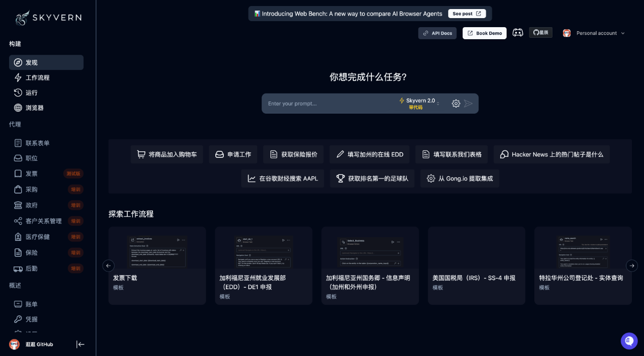This screenshot has height=356, width=644.
Task: Click the Book Demo button
Action: [484, 33]
